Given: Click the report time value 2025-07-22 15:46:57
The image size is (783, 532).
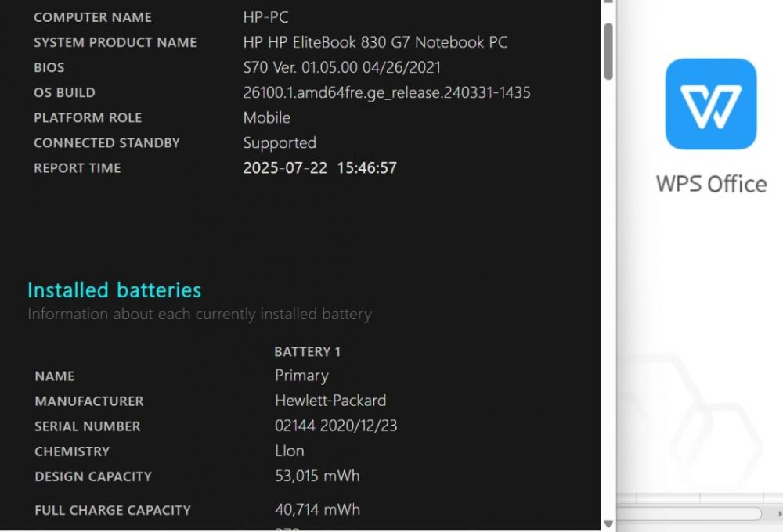Looking at the screenshot, I should [x=320, y=167].
